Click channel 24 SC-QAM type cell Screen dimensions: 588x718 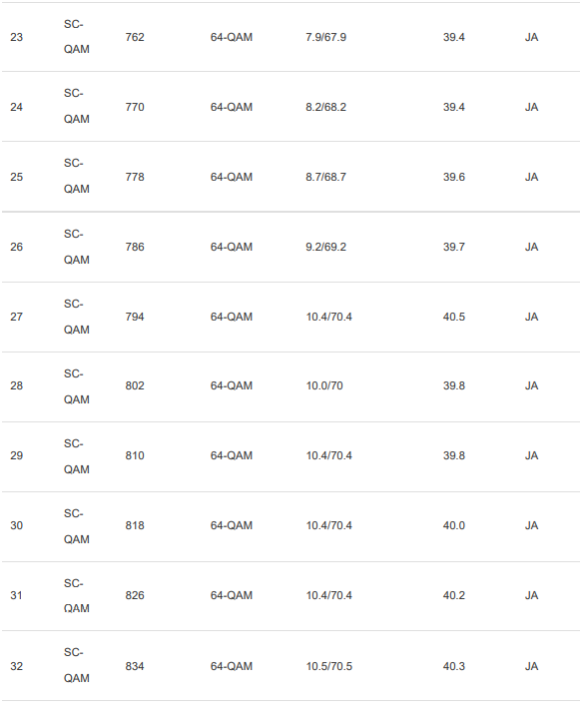(x=77, y=106)
